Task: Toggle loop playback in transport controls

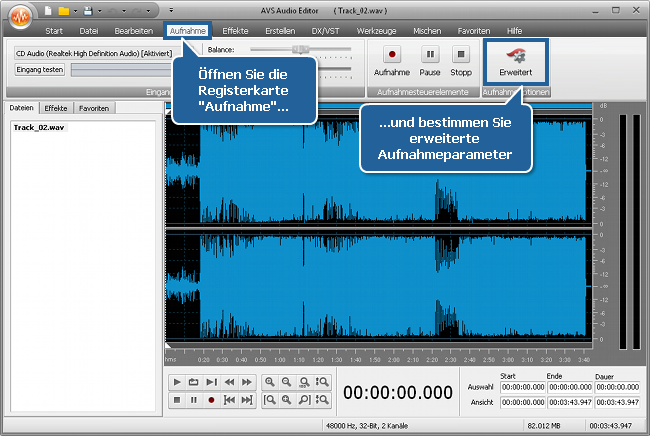Action: coord(194,382)
